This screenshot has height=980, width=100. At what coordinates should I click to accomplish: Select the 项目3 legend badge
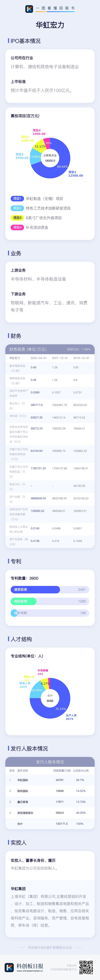17,218
